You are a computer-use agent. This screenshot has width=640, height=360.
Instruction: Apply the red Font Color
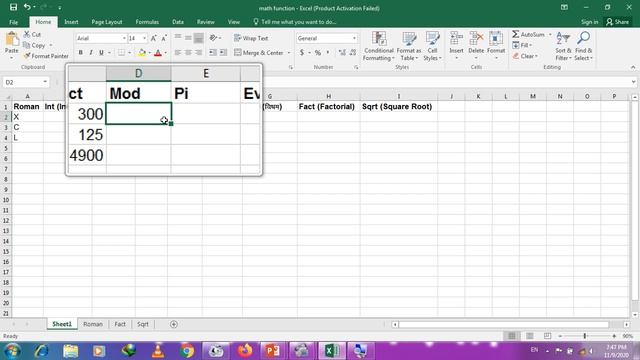[x=158, y=53]
